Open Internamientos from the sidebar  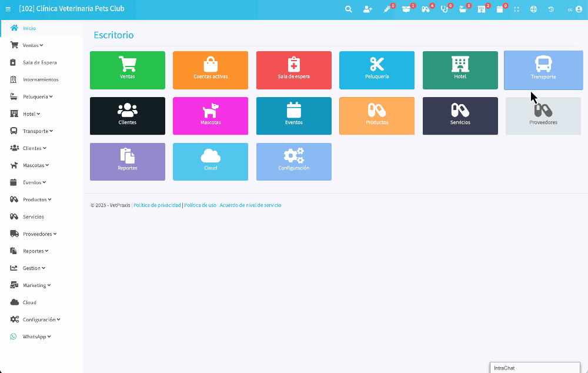(41, 79)
